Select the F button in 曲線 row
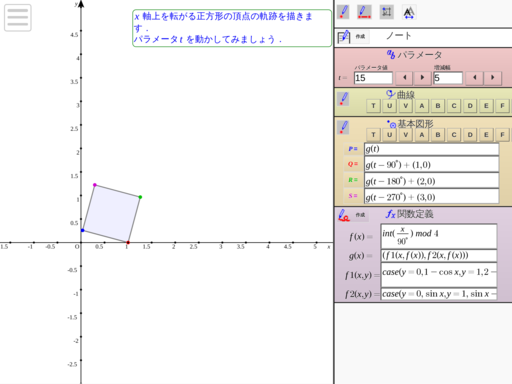 [x=502, y=106]
